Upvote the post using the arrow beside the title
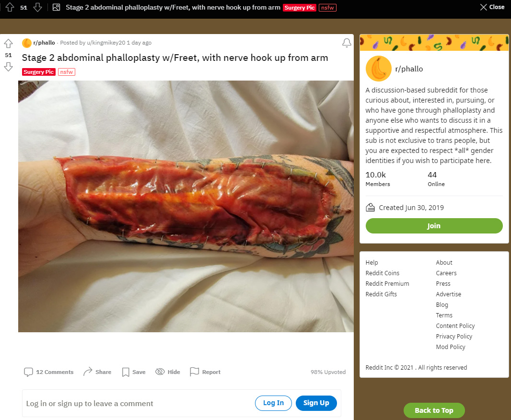 point(9,43)
